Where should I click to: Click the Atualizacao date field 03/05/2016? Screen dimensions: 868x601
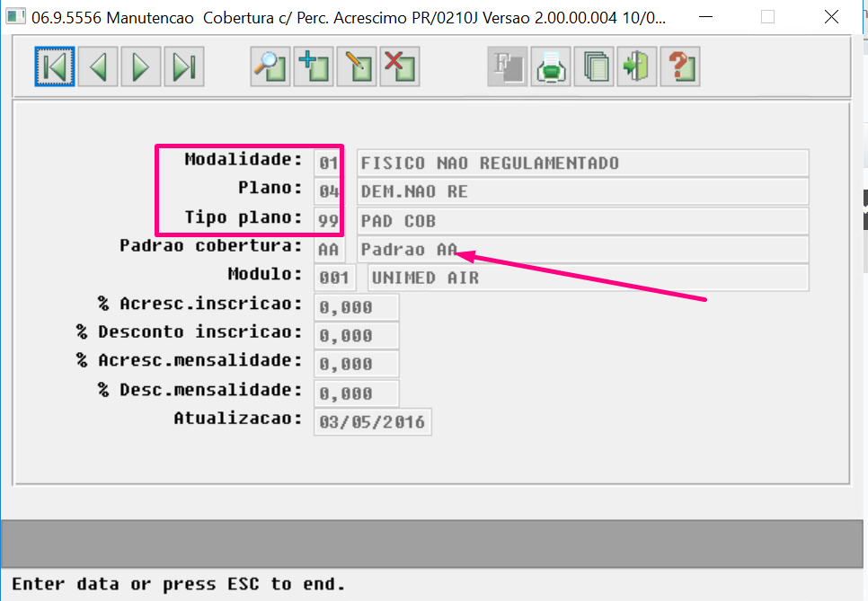(373, 422)
